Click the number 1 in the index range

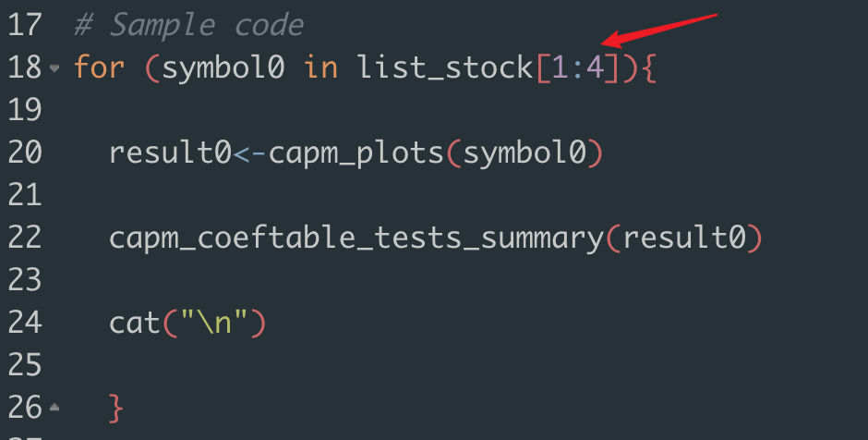coord(560,67)
